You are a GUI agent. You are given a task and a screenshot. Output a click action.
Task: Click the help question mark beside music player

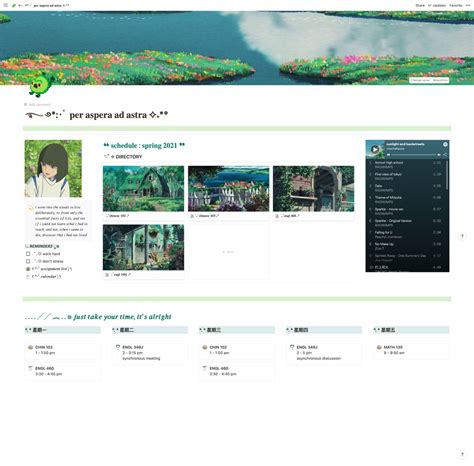(462, 236)
